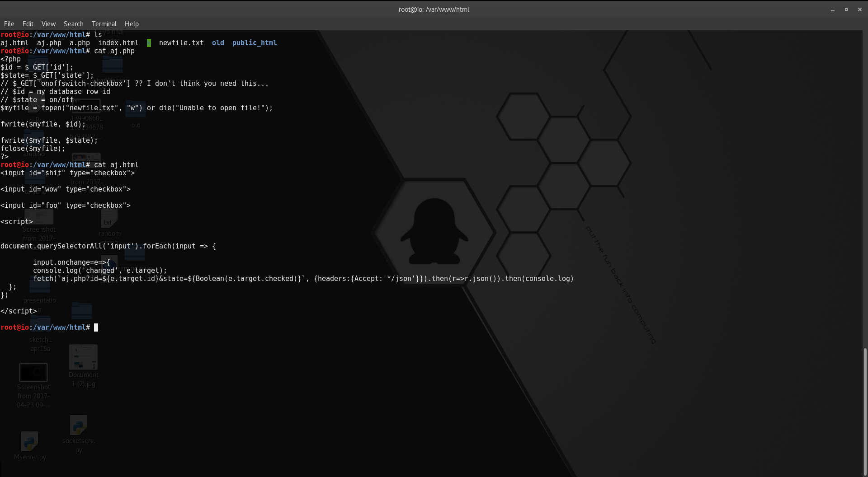This screenshot has height=477, width=868.
Task: Click the line $id = $_GET['id'];
Action: (37, 67)
